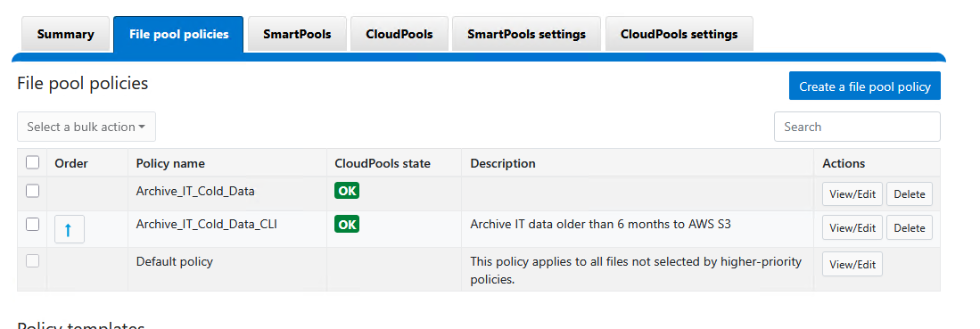Click the Description column header
The image size is (980, 329).
click(503, 163)
